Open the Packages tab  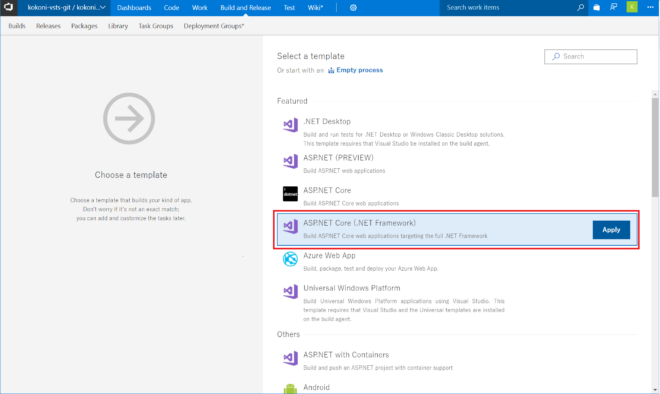(84, 26)
